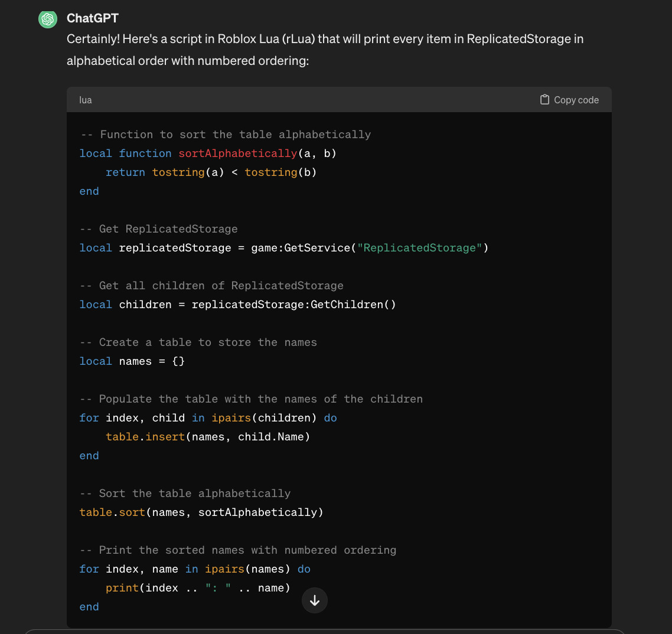Click the "local names = {}" line
The image size is (672, 634).
click(x=132, y=361)
